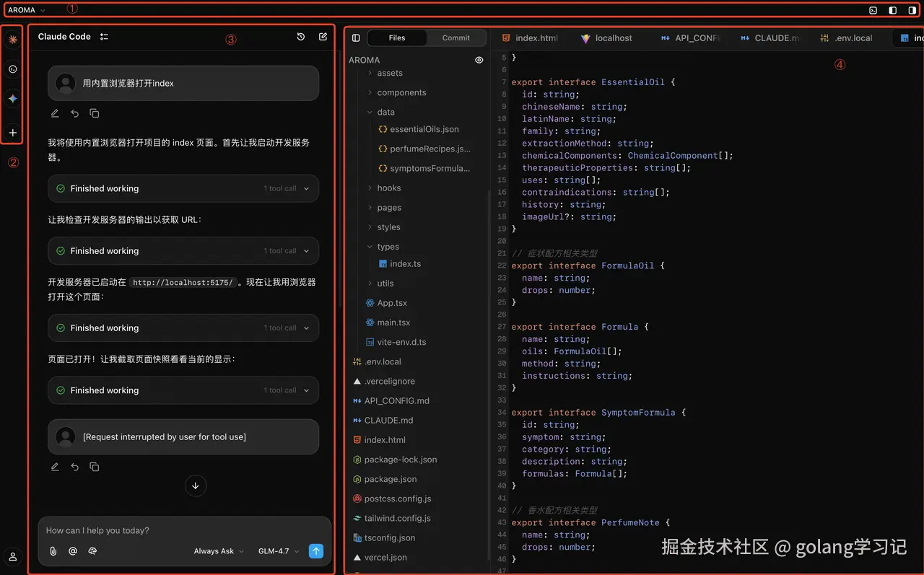Open the .env.local editor tab
Viewport: 924px width, 575px height.
pyautogui.click(x=847, y=38)
